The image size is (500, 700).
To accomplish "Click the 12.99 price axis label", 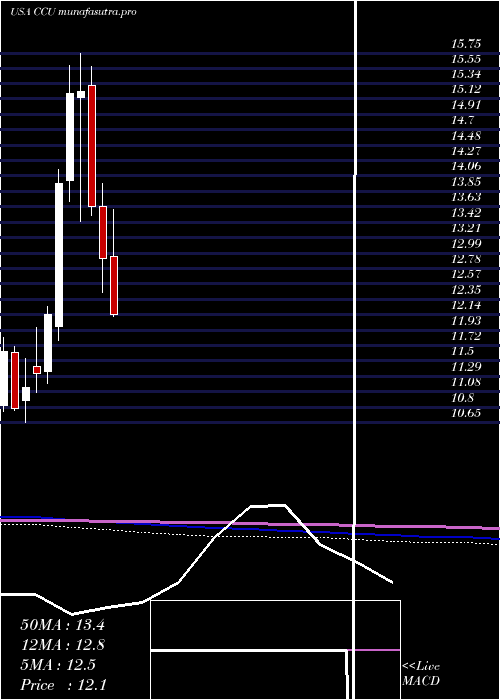I will pyautogui.click(x=466, y=243).
